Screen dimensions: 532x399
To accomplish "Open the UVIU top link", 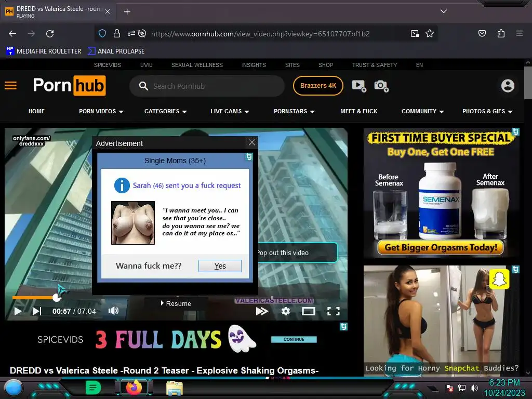I will pos(146,65).
